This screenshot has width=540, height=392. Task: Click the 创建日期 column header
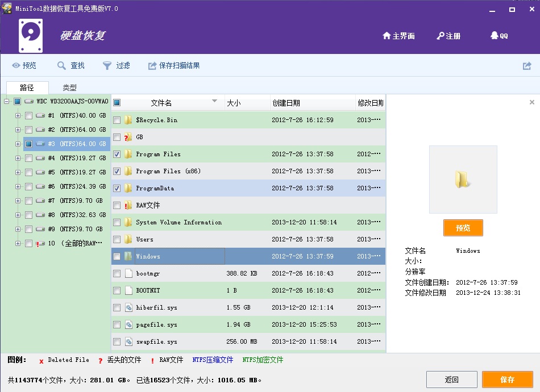[313, 103]
